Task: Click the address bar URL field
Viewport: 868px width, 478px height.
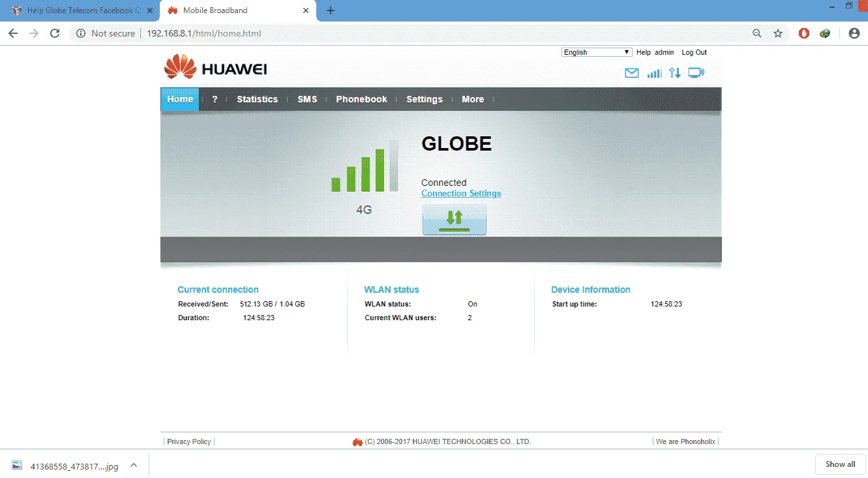Action: [x=430, y=33]
